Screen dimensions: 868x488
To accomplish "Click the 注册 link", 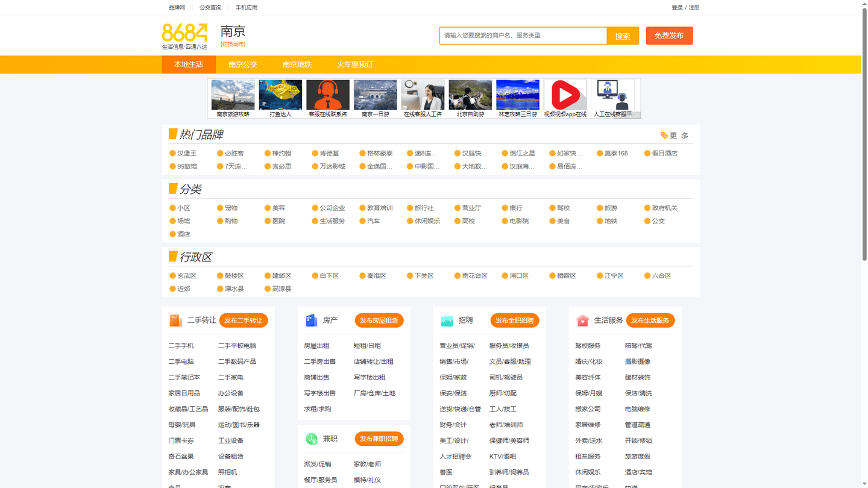I will [x=694, y=8].
